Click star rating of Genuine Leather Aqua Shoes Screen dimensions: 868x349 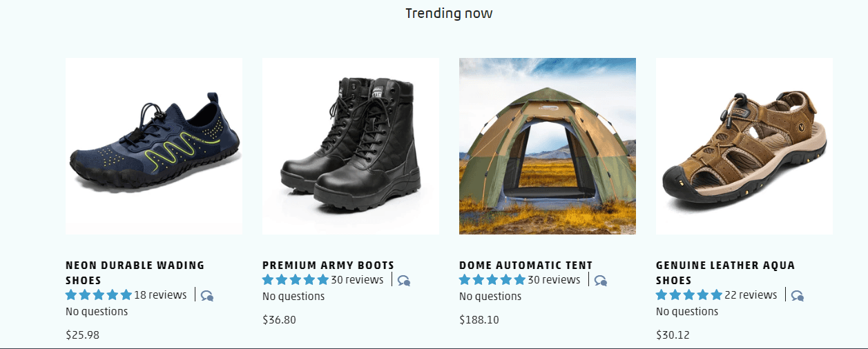(x=689, y=295)
